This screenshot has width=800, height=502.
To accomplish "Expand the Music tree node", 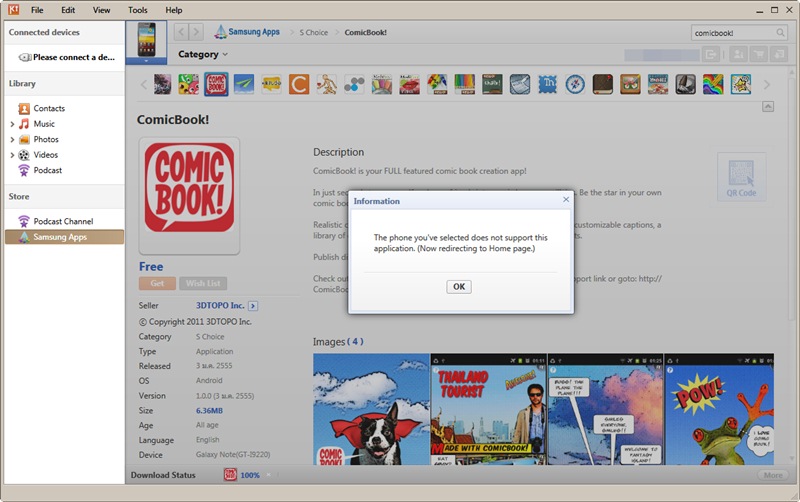I will (12, 124).
